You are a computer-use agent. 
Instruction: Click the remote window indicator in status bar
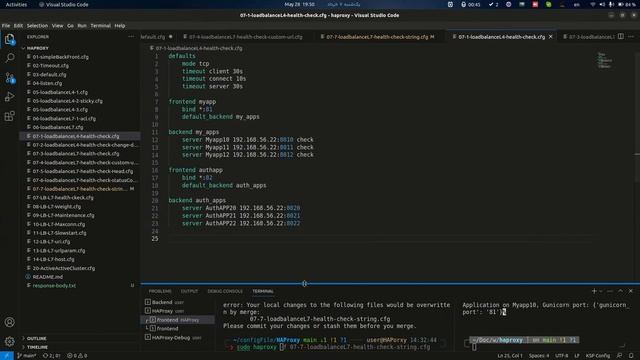(7, 356)
